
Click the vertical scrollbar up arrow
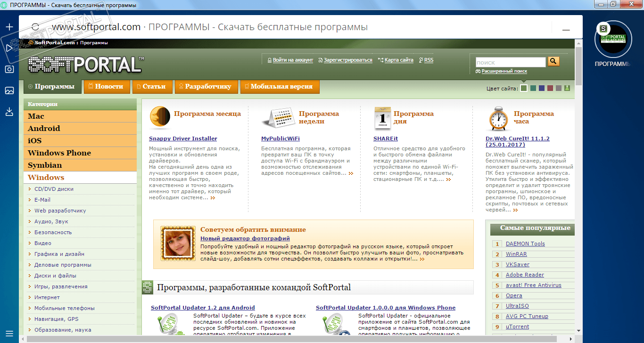pyautogui.click(x=578, y=43)
